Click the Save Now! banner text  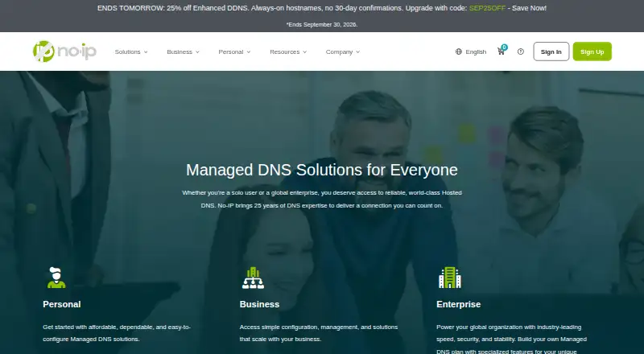[x=530, y=8]
